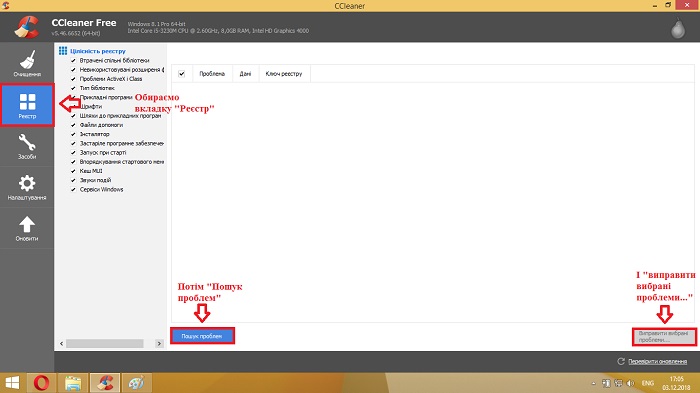Open Opera browser from taskbar
Viewport: 700px width, 393px height.
pyautogui.click(x=42, y=383)
